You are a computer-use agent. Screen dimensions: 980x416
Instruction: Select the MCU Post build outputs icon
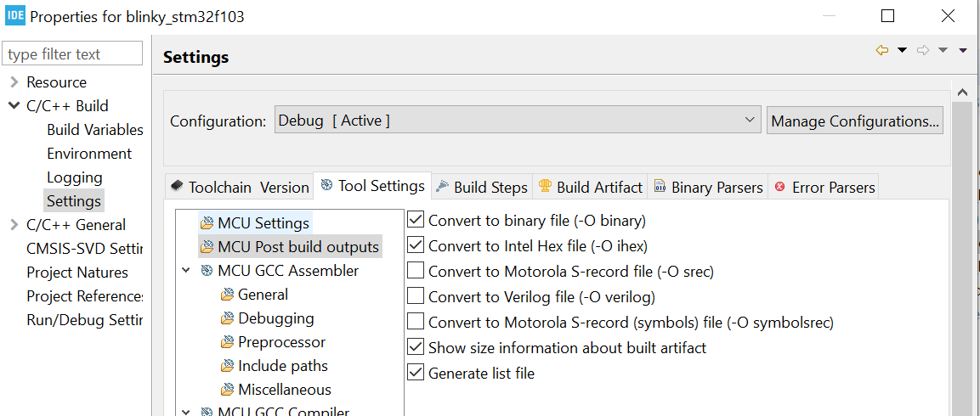[207, 247]
